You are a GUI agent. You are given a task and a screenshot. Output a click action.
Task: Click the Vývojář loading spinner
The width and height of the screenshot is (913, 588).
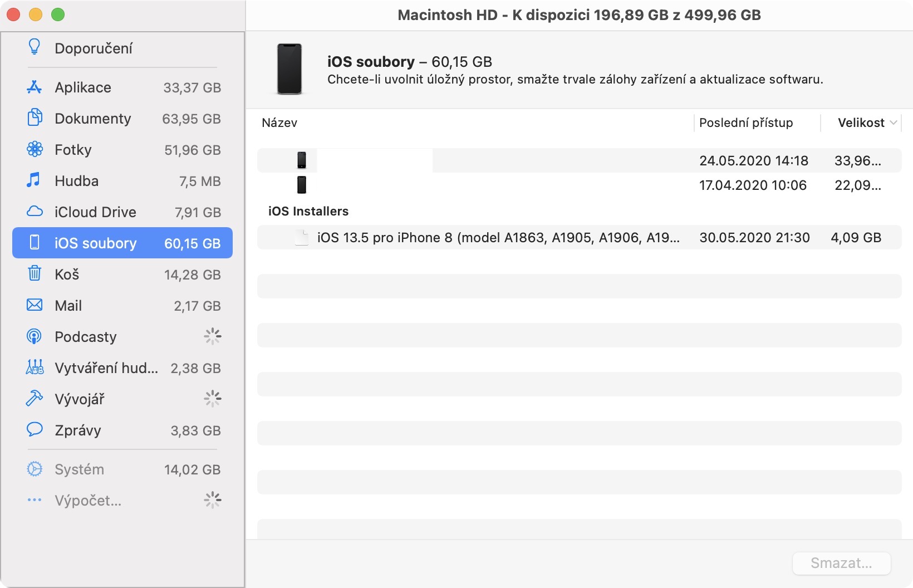coord(213,399)
